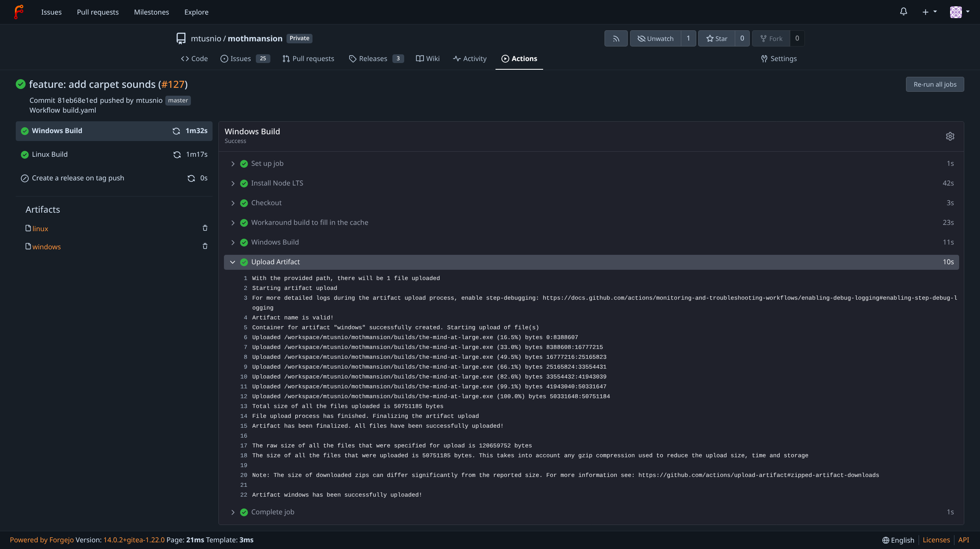The height and width of the screenshot is (549, 980).
Task: Re-run Create a release job icon
Action: 191,178
